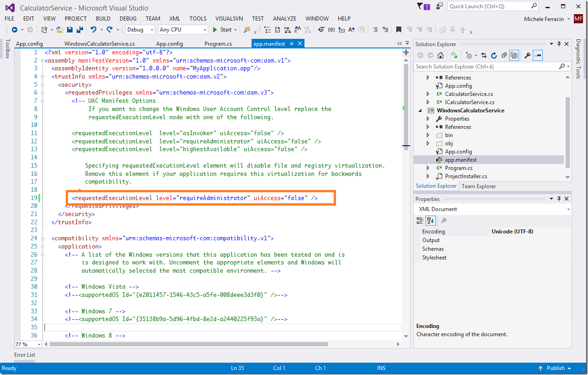The image size is (588, 375).
Task: Toggle Show All Files in Solution Explorer
Action: [x=514, y=55]
